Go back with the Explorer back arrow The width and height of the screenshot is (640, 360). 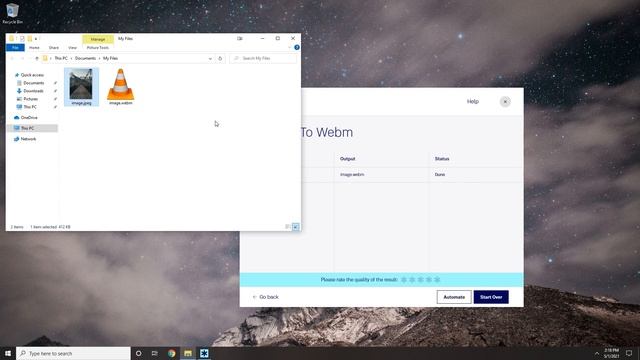pos(12,58)
